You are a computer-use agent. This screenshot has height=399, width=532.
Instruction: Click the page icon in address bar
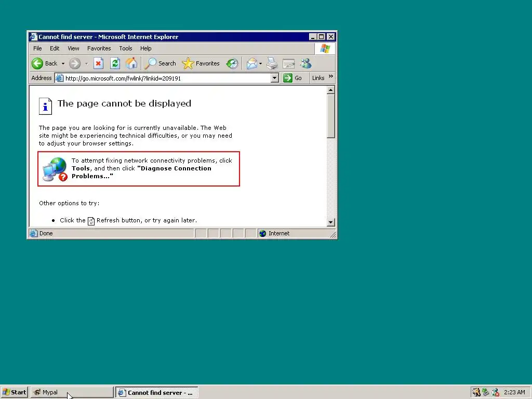tap(60, 78)
